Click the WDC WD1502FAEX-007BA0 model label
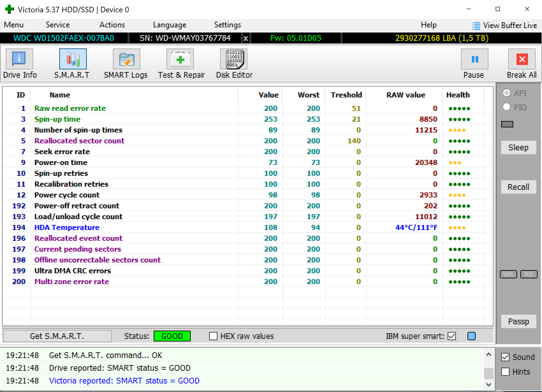The image size is (542, 392). (x=64, y=38)
